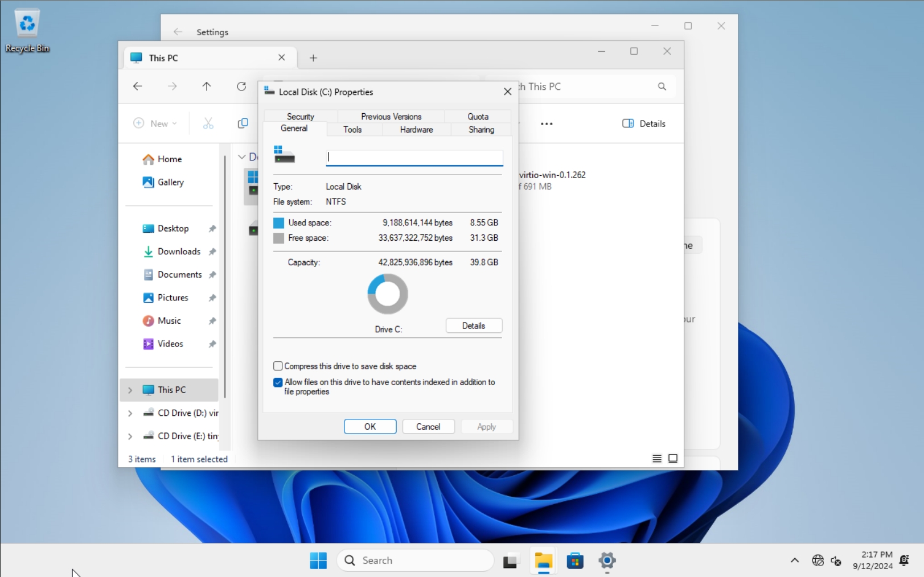Click the Cut scissors icon
Screen dimensions: 924x577
pyautogui.click(x=208, y=123)
